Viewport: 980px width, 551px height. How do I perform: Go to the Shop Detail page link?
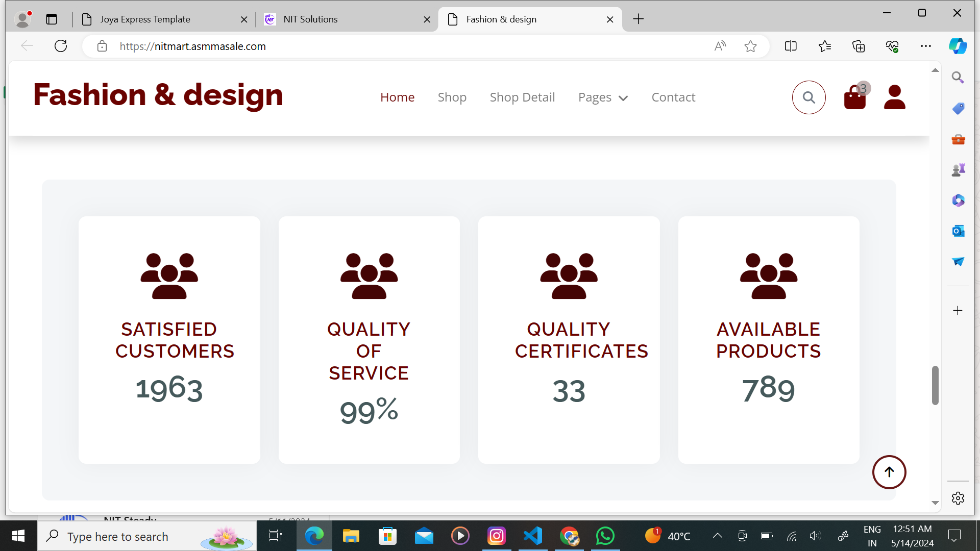pos(522,97)
